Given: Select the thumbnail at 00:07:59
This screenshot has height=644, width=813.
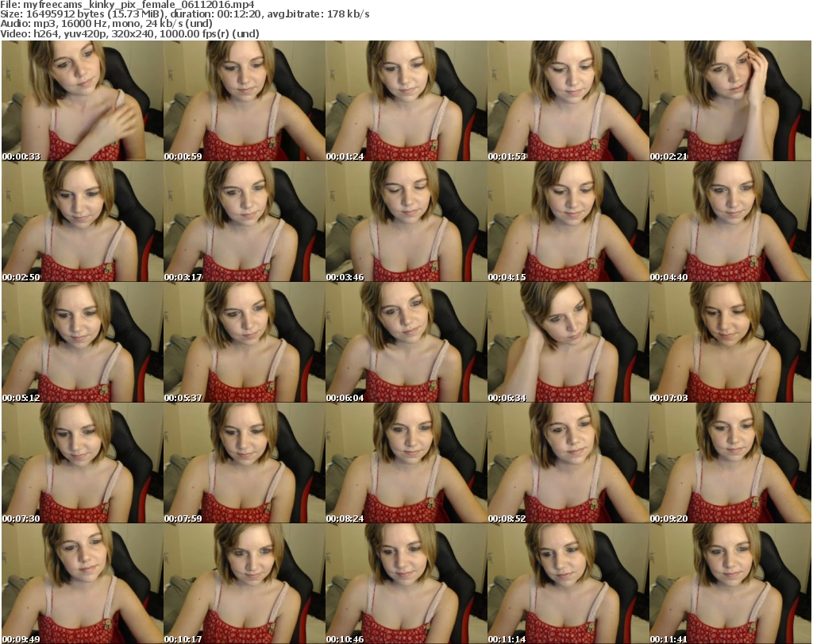Looking at the screenshot, I should [x=245, y=463].
